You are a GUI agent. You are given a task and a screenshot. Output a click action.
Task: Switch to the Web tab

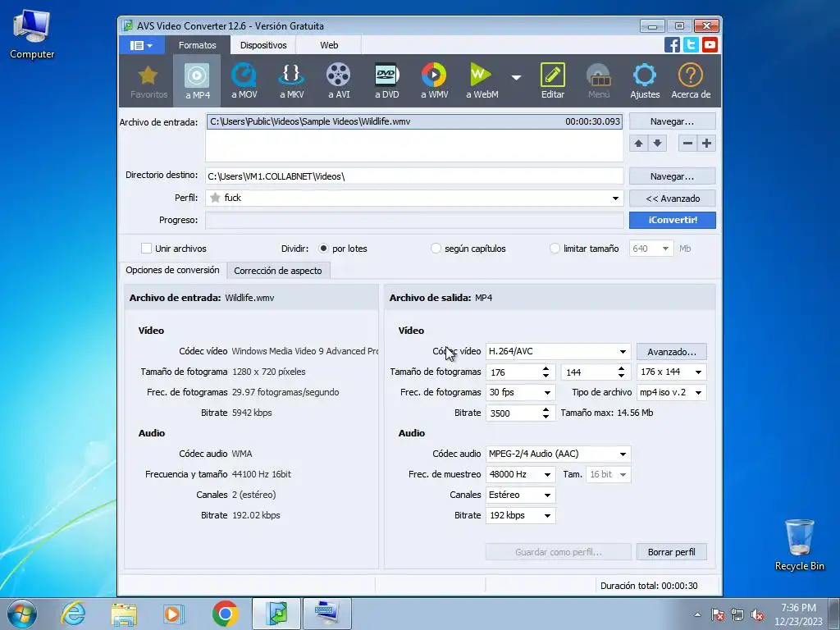[x=329, y=46]
